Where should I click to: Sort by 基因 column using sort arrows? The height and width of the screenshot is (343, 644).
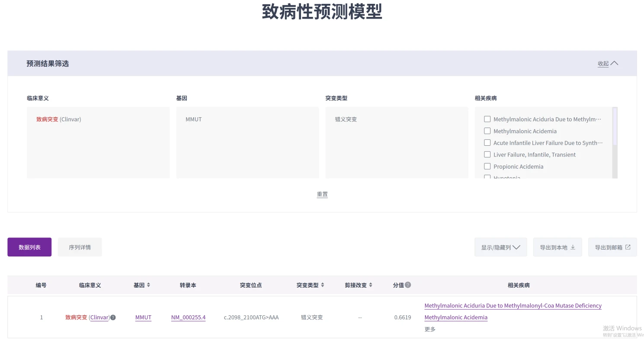148,285
